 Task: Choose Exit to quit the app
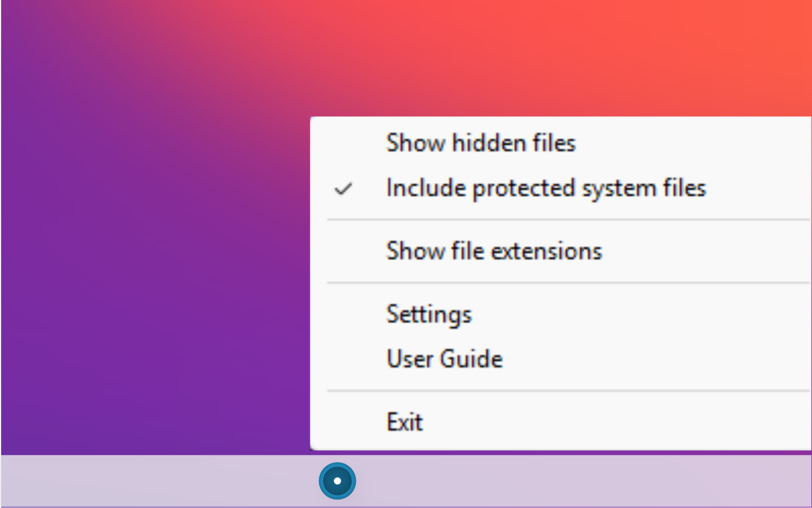[x=404, y=422]
